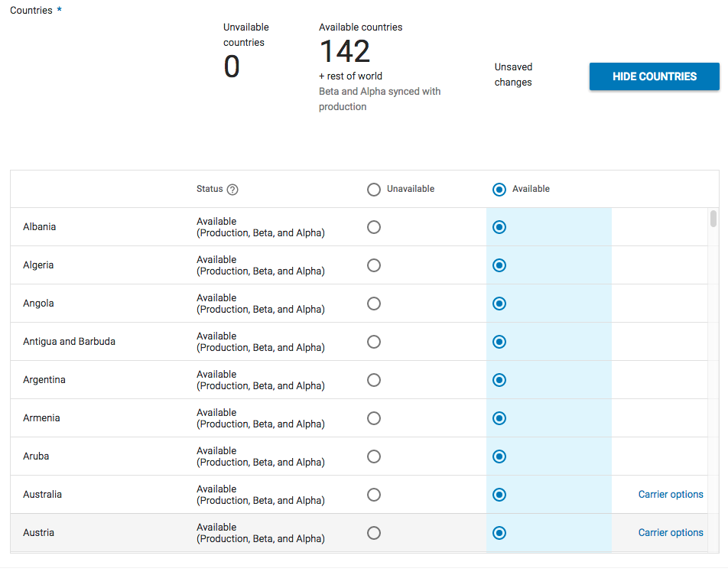Select Unavailable for all countries in header
The width and height of the screenshot is (728, 575).
coord(374,190)
